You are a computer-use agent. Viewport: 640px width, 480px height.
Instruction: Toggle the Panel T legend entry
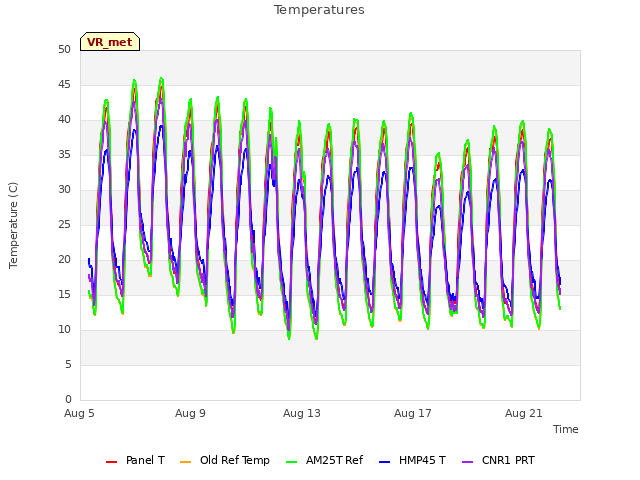(135, 460)
